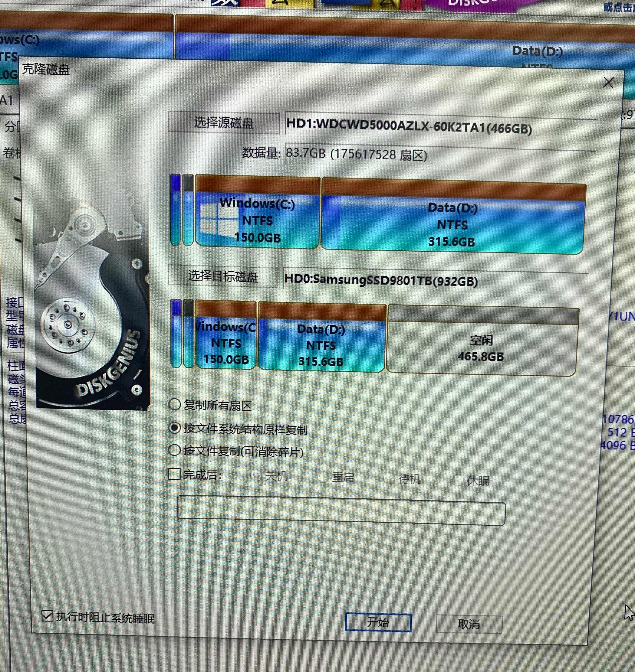The image size is (635, 672).
Task: Click the 选择源磁盘 button
Action: pos(224,123)
